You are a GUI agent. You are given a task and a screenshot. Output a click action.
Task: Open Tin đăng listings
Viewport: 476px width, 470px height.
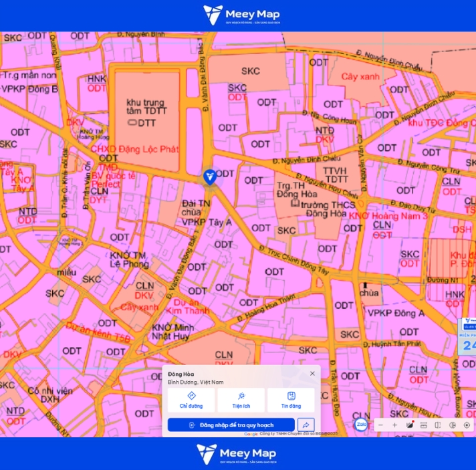pyautogui.click(x=291, y=400)
